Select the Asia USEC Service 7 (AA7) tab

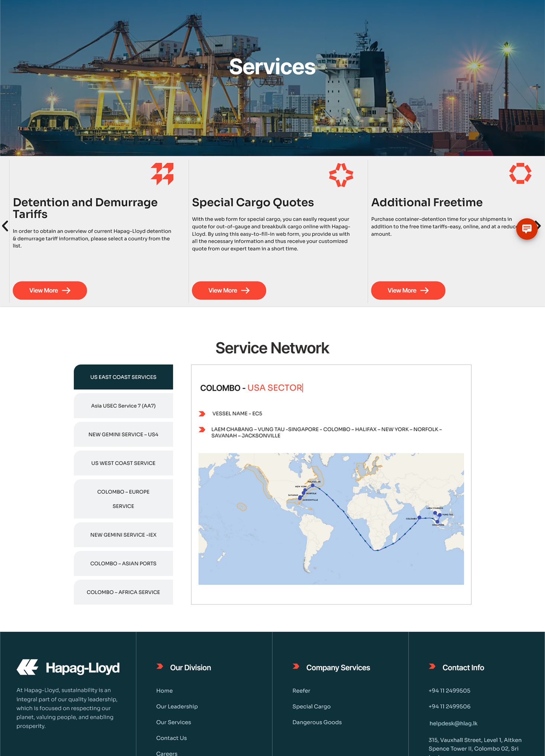tap(123, 406)
